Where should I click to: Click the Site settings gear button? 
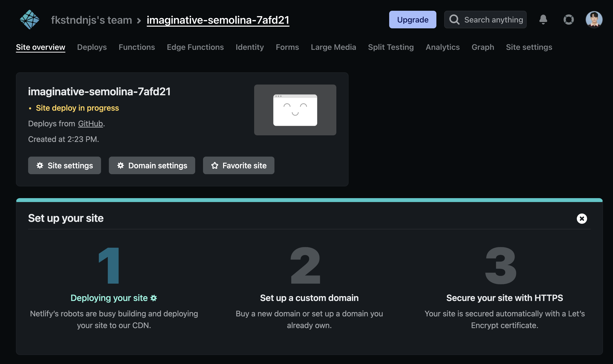click(x=64, y=165)
